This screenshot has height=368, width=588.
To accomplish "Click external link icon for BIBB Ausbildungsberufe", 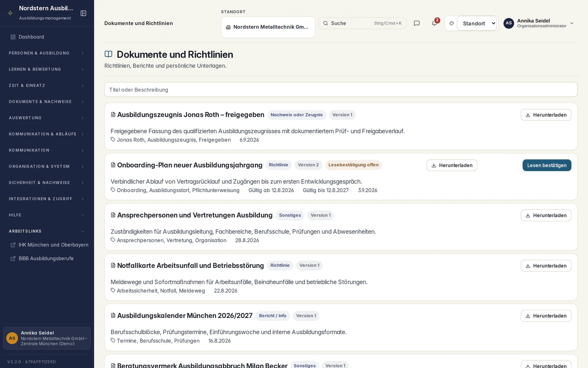I will pos(13,259).
